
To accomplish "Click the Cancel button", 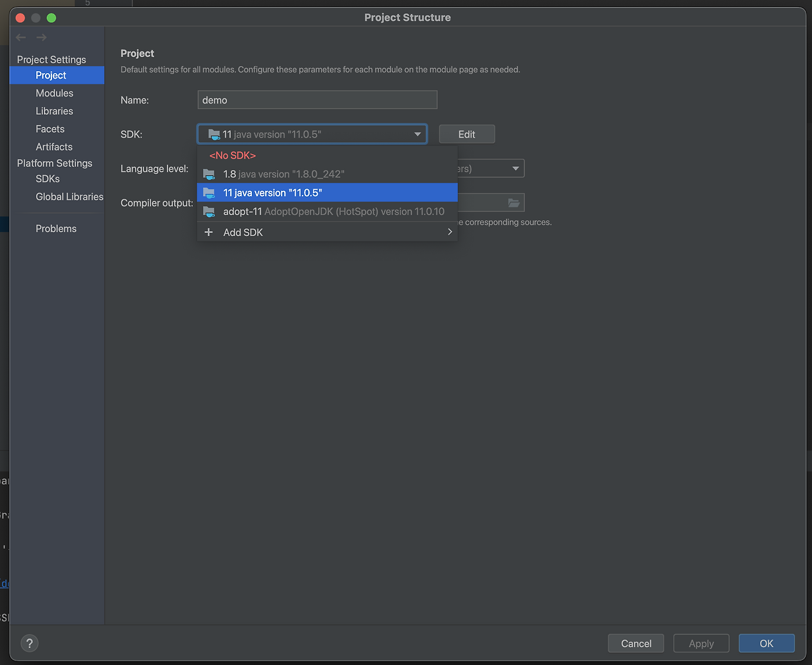I will 636,643.
